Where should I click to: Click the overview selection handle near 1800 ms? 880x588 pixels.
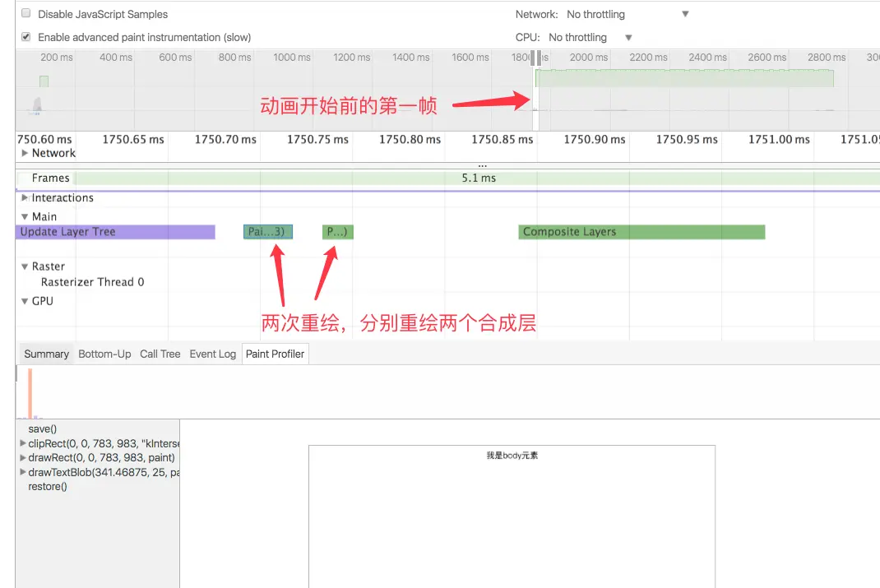coord(536,58)
